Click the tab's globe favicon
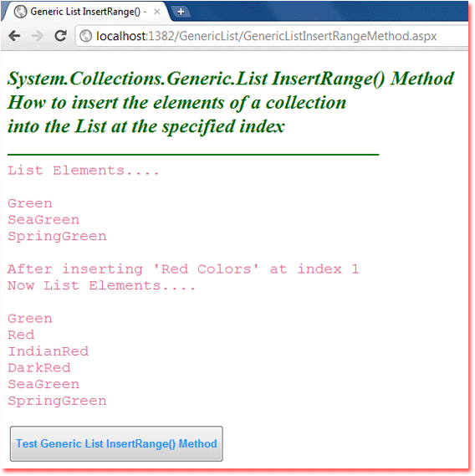475x476 pixels. coord(21,12)
